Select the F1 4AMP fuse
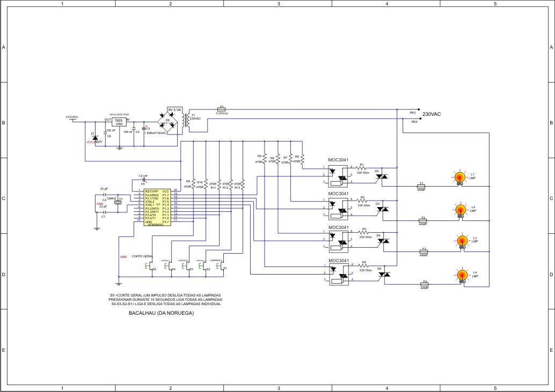The width and height of the screenshot is (555, 392). 422,187
